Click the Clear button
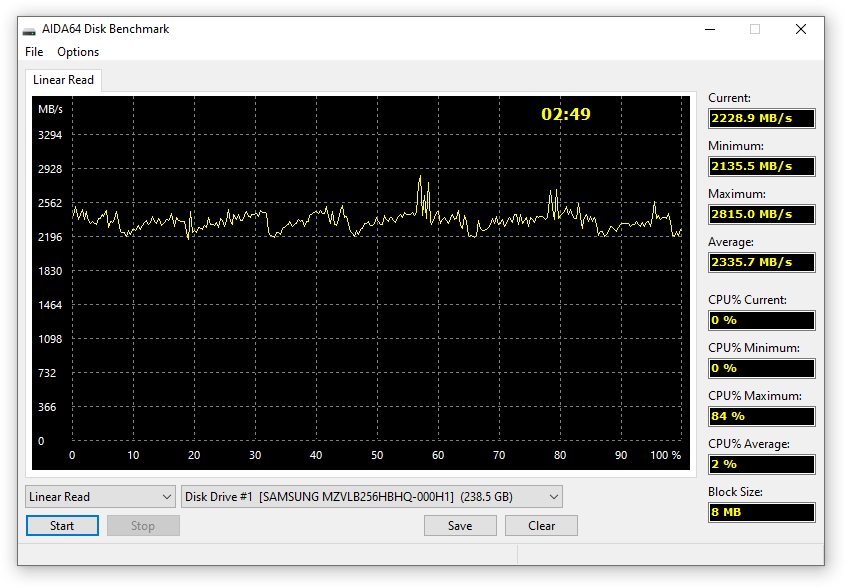The height and width of the screenshot is (588, 846). [541, 526]
